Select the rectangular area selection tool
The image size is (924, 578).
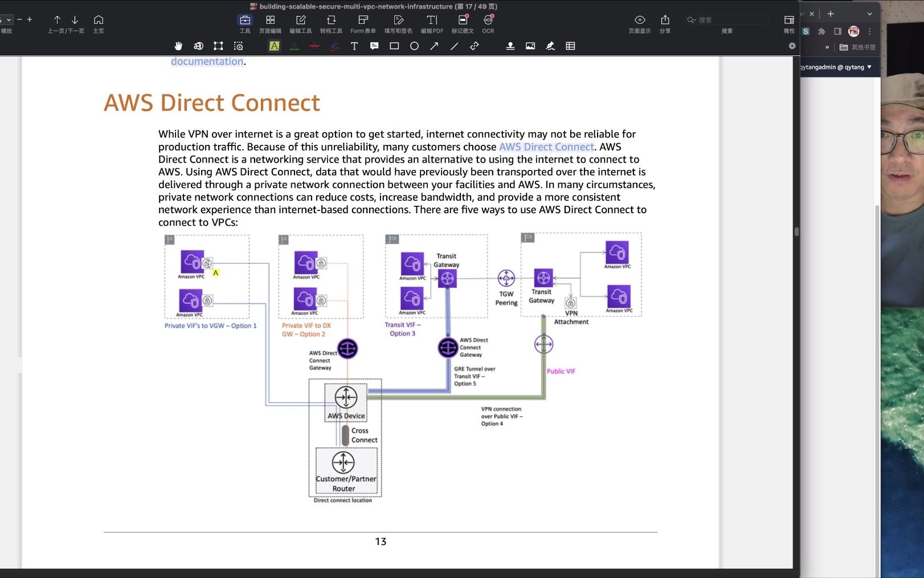coord(218,46)
